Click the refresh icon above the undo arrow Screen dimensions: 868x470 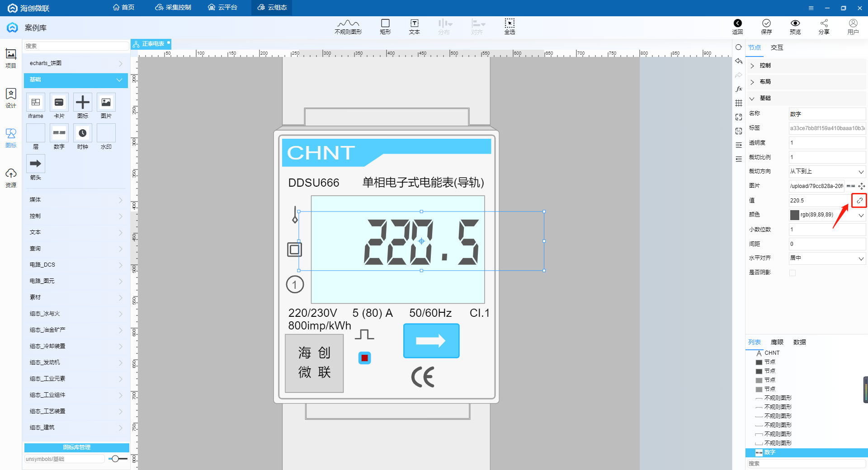(739, 47)
